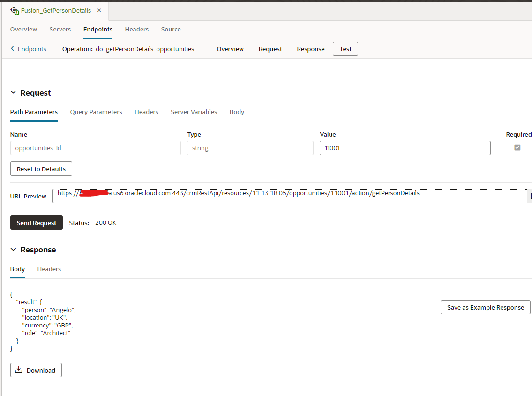Open the request Body tab
Screen dimensions: 532x396
point(237,112)
